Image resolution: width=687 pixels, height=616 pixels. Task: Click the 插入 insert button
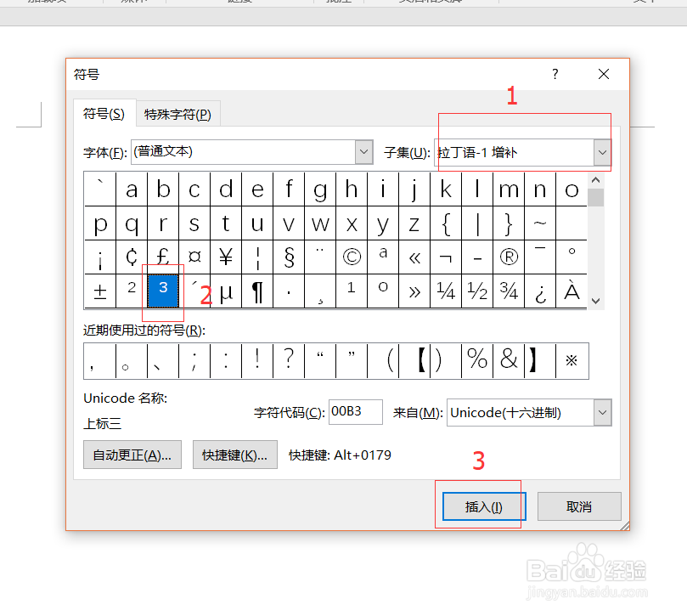click(x=482, y=506)
